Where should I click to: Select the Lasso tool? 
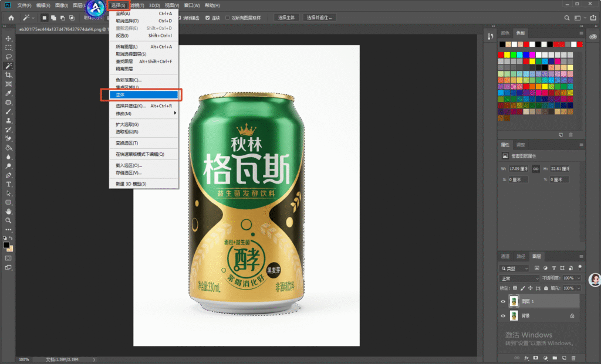pyautogui.click(x=8, y=57)
